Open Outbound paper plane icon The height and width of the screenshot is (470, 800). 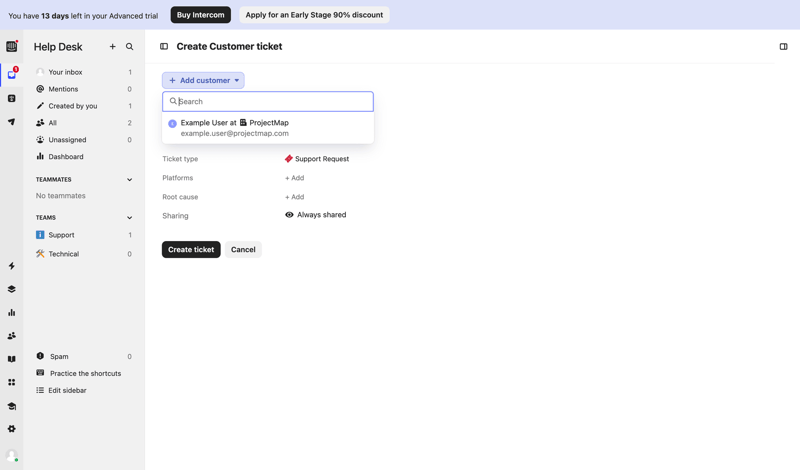pyautogui.click(x=11, y=121)
